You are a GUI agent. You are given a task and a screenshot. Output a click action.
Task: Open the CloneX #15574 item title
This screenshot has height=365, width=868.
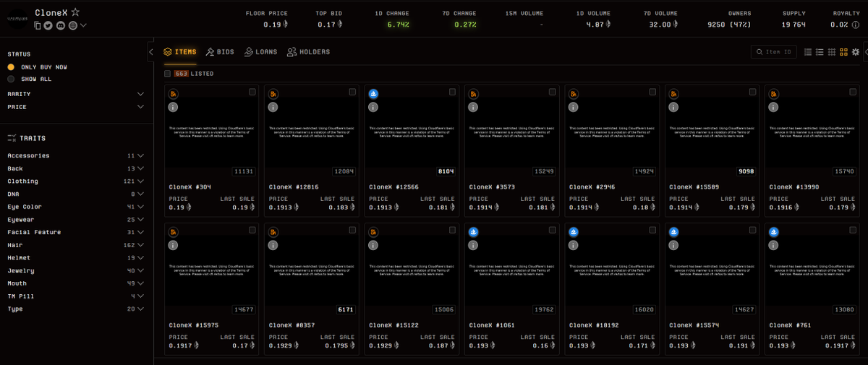coord(693,325)
